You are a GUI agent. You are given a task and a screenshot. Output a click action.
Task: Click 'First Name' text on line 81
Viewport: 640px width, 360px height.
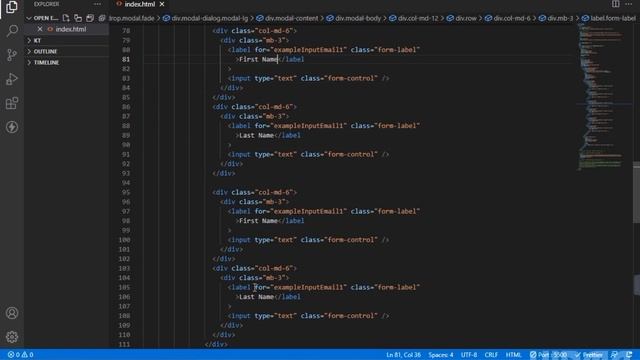tap(258, 59)
